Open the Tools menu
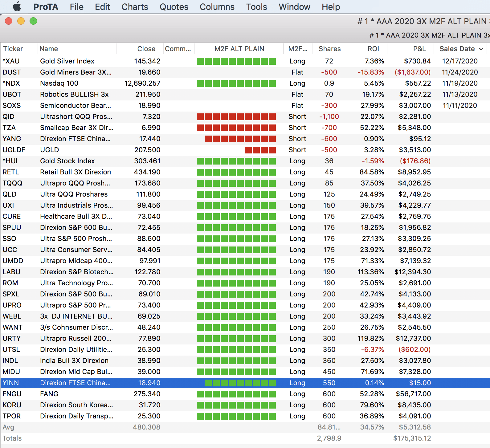490x448 pixels. [x=256, y=7]
